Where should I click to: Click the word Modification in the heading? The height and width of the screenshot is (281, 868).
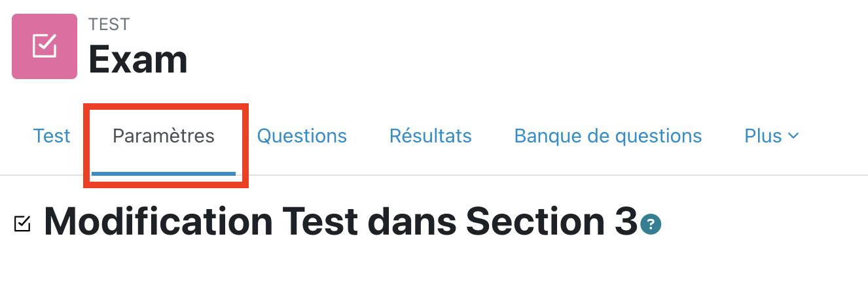pos(158,222)
